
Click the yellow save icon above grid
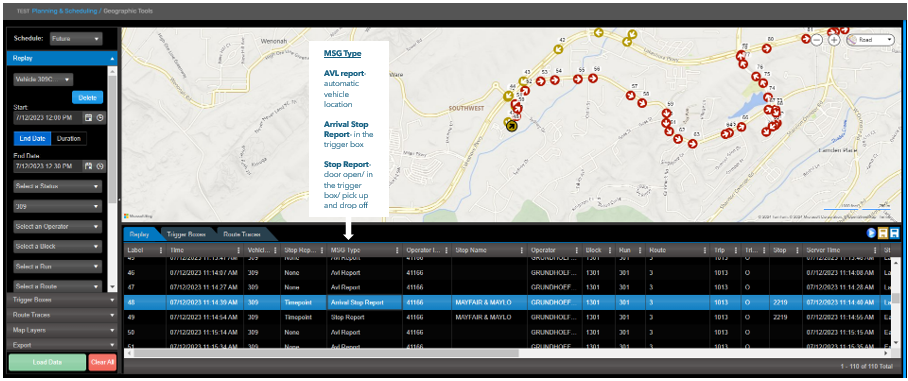883,233
